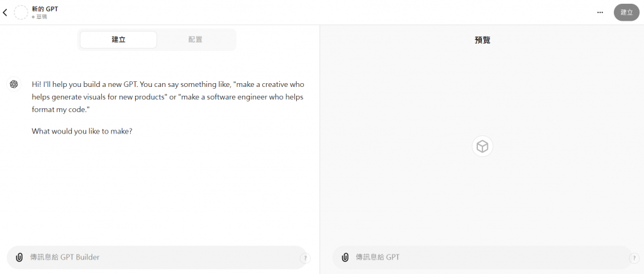Click the gray 建立 button at top right
Screen dimensions: 644x274
[627, 13]
